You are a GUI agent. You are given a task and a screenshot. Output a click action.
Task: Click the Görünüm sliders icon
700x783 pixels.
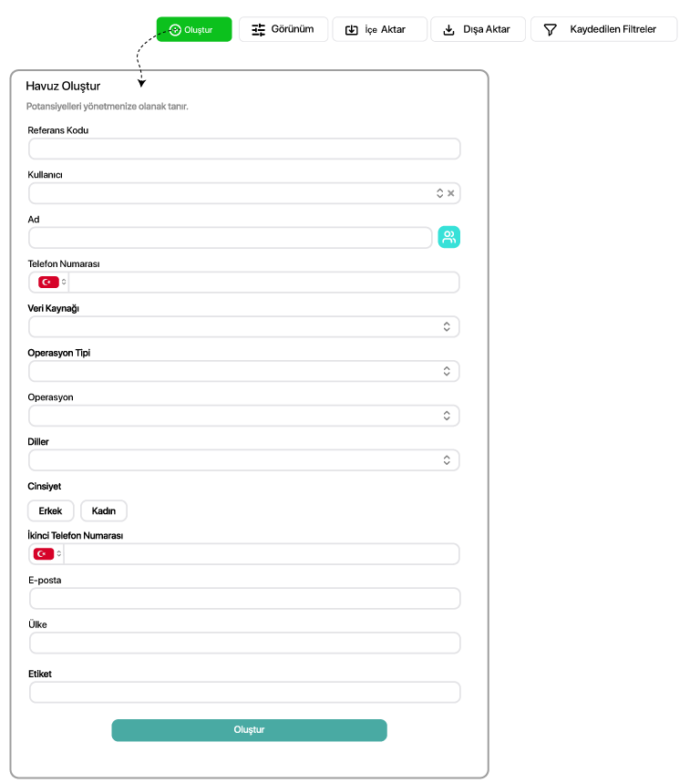tap(258, 29)
